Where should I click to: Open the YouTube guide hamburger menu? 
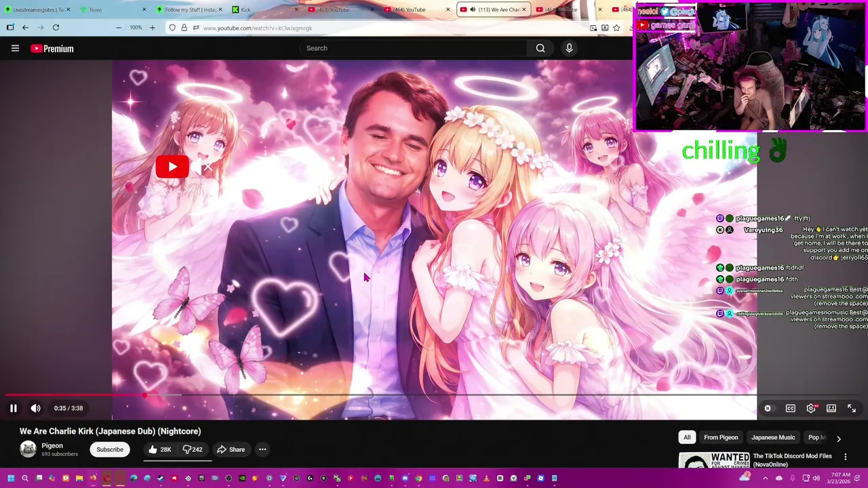tap(15, 48)
